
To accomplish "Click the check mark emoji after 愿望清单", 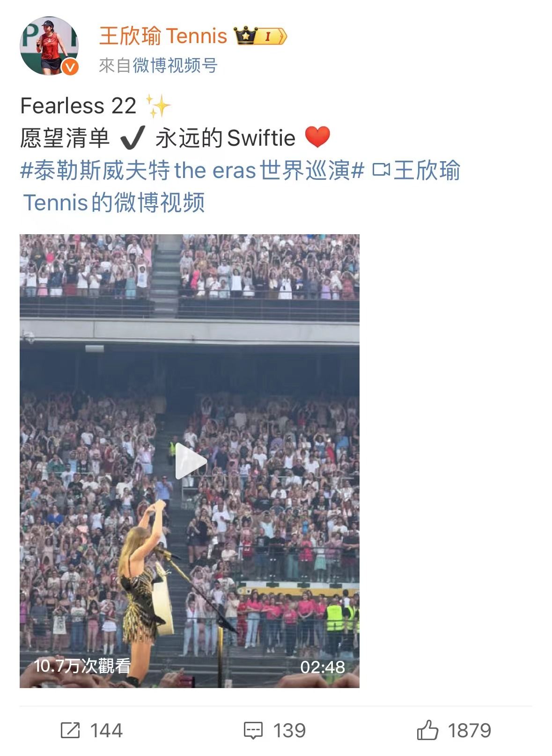I will [132, 137].
